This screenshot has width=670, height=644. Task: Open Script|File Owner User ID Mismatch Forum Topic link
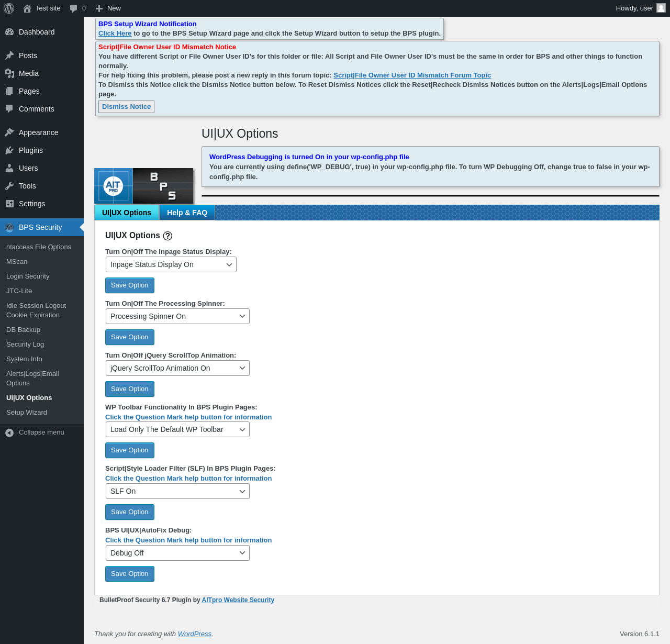click(x=412, y=75)
